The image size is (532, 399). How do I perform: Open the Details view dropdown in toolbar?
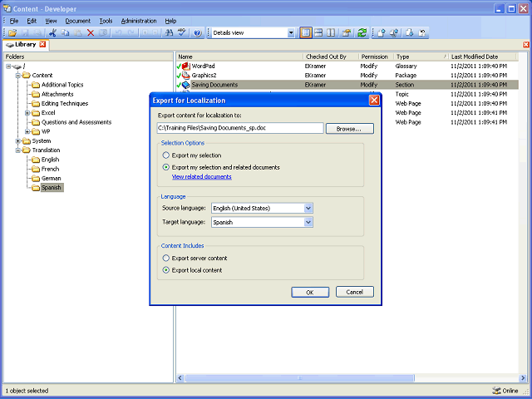[291, 33]
